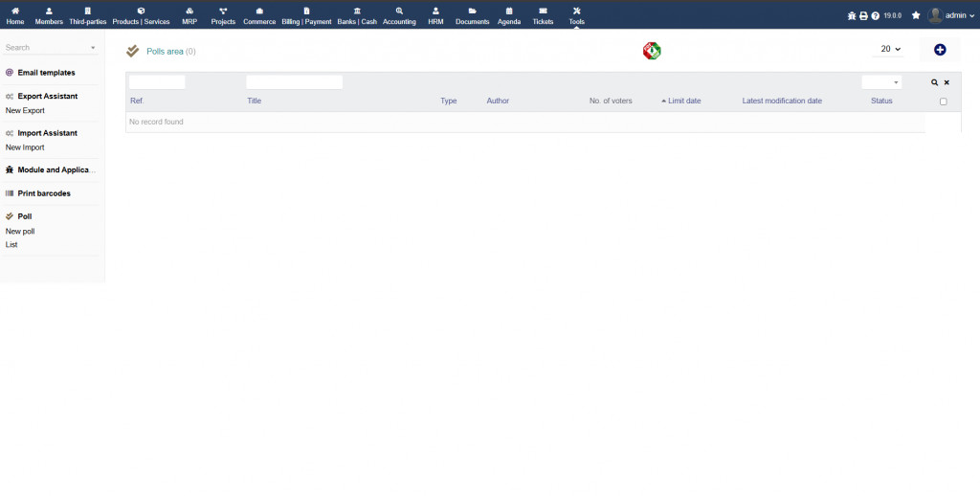Click the New Export link
The width and height of the screenshot is (980, 496).
[25, 111]
